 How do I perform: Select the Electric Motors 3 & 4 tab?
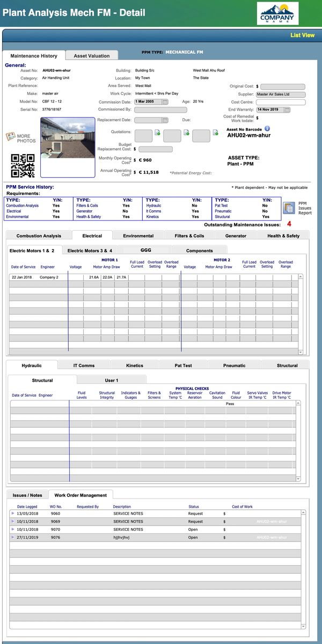90,251
